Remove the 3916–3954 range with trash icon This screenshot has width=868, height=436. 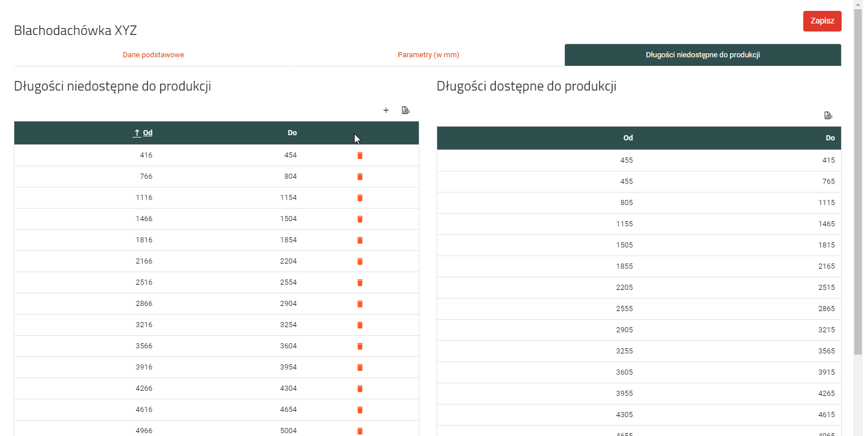[360, 367]
